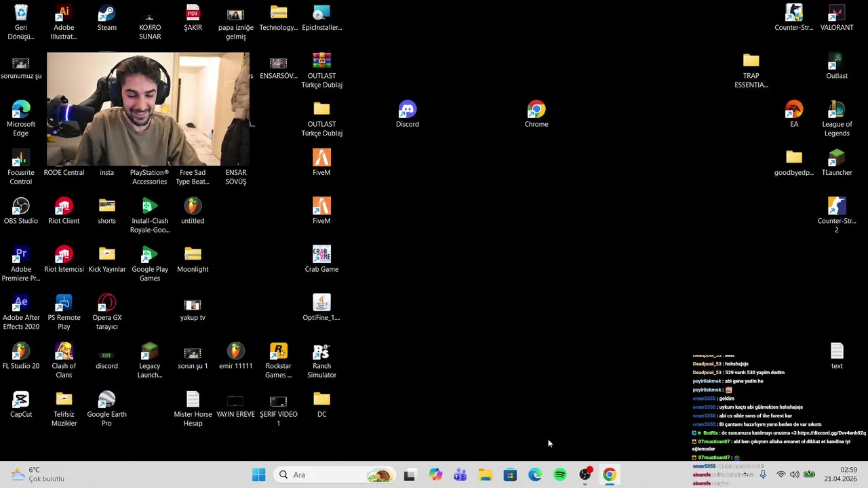Select the ŞAKİR PDF file
The width and height of the screenshot is (868, 488).
point(193,18)
